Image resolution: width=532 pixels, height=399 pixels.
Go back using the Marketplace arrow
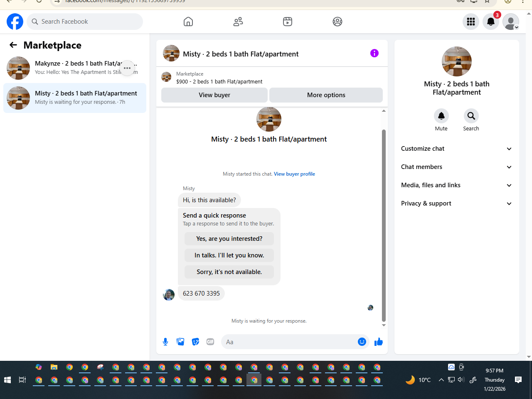[x=13, y=45]
